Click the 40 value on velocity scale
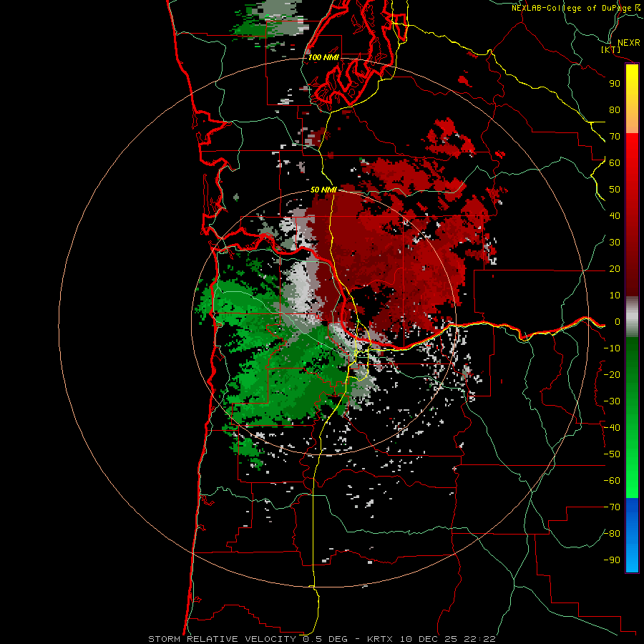The width and height of the screenshot is (644, 644). click(615, 215)
